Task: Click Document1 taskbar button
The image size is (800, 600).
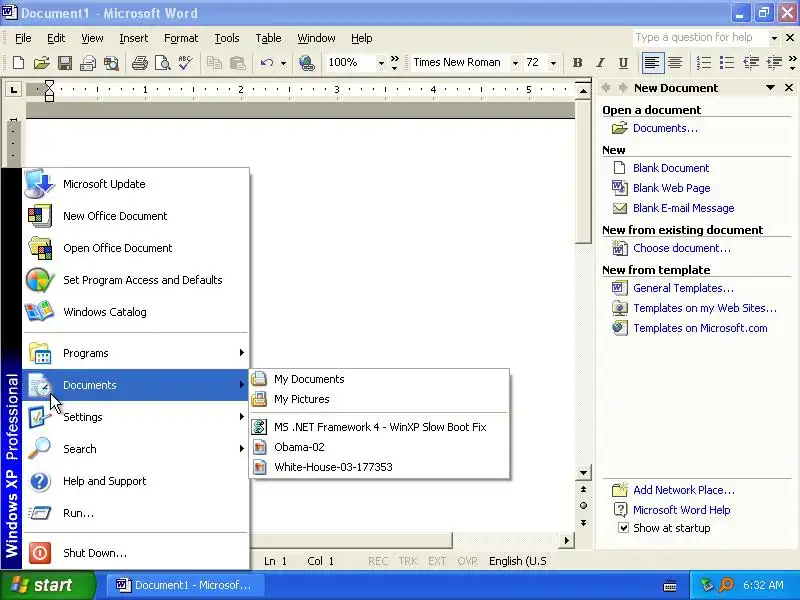Action: tap(185, 585)
